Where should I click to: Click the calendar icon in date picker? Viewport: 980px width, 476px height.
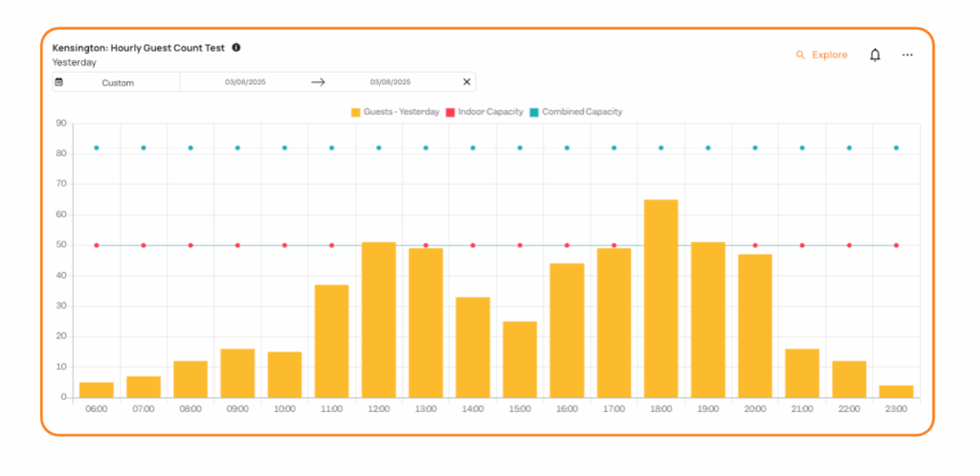[x=59, y=82]
